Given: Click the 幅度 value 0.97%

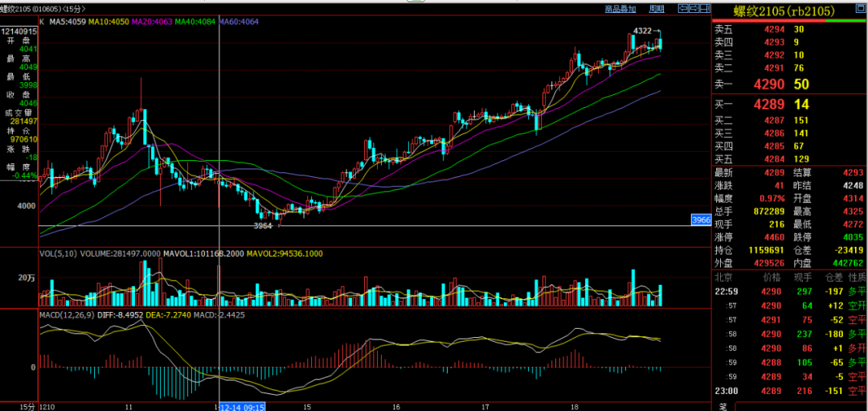Looking at the screenshot, I should point(773,199).
